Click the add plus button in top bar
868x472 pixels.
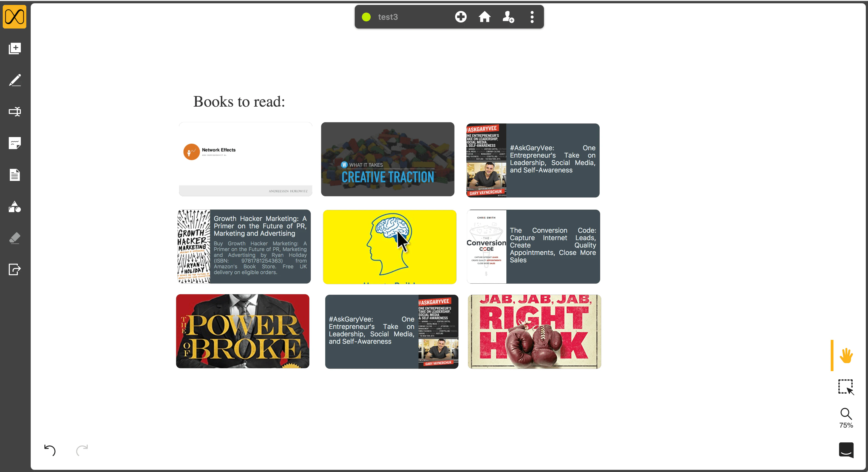pyautogui.click(x=461, y=17)
